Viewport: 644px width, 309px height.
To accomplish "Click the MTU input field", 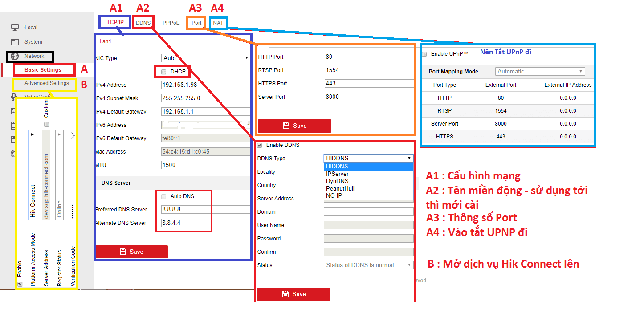I will pyautogui.click(x=205, y=165).
